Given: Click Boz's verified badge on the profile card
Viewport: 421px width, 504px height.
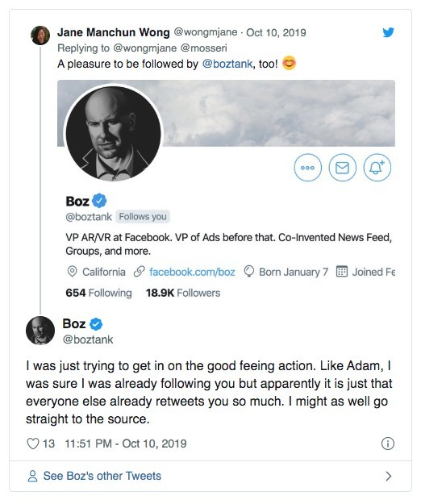Looking at the screenshot, I should click(99, 201).
